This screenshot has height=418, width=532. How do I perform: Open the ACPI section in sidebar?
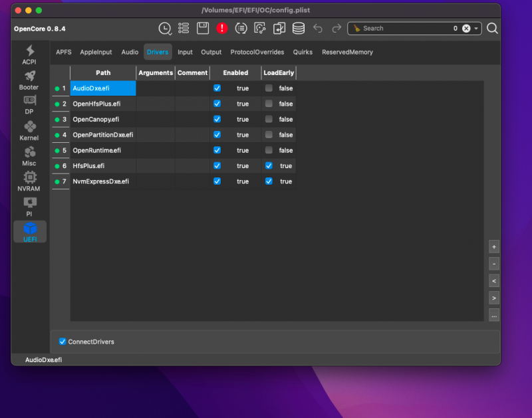coord(30,55)
